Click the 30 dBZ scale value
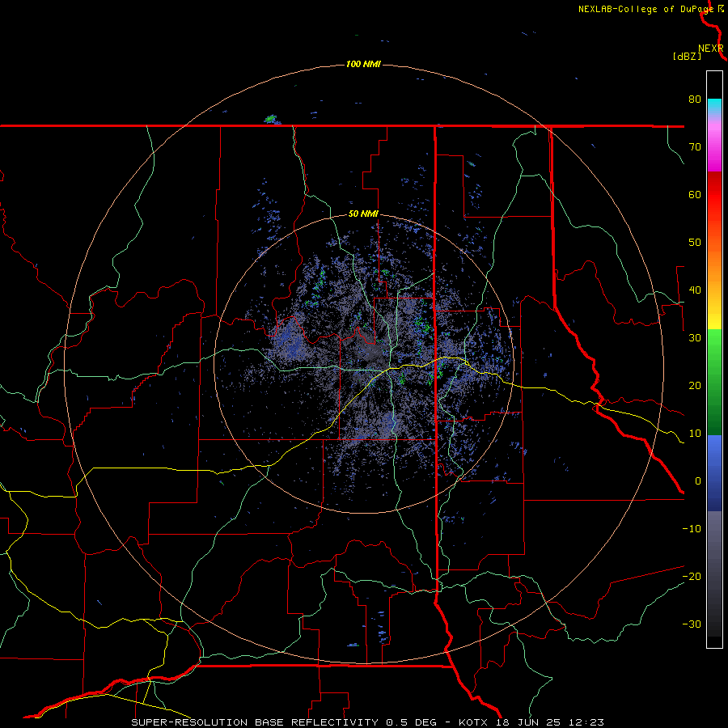Image resolution: width=728 pixels, height=728 pixels. point(695,338)
